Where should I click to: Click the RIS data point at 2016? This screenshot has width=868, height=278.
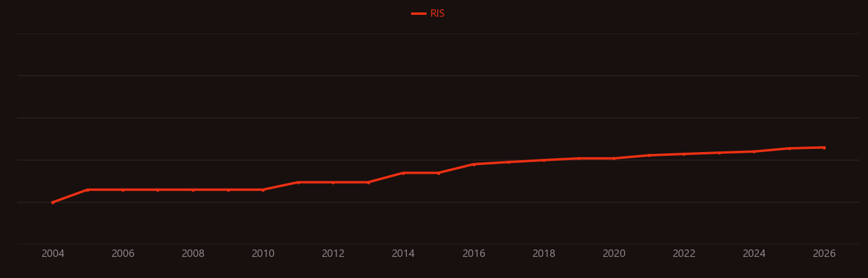click(474, 164)
